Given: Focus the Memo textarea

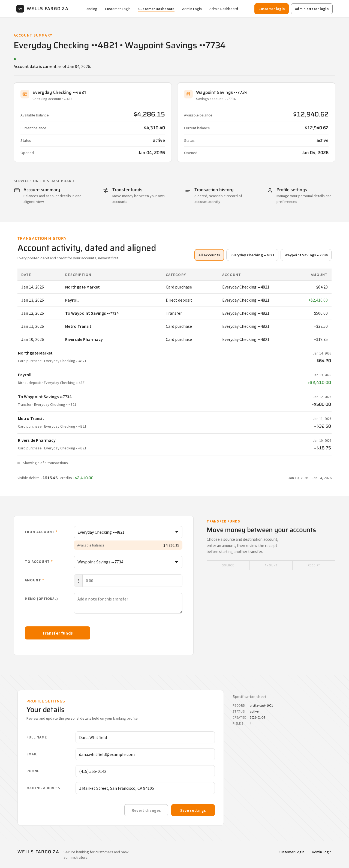Looking at the screenshot, I should [128, 603].
